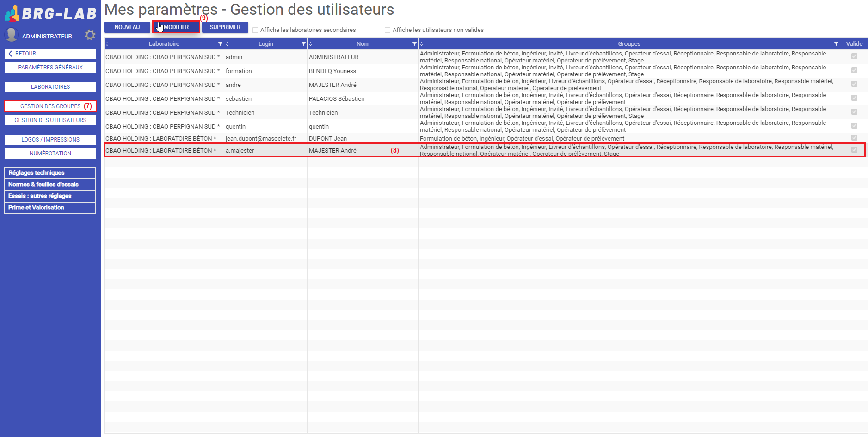The image size is (868, 437).
Task: Select the 'admin' login cell
Action: pyautogui.click(x=265, y=57)
